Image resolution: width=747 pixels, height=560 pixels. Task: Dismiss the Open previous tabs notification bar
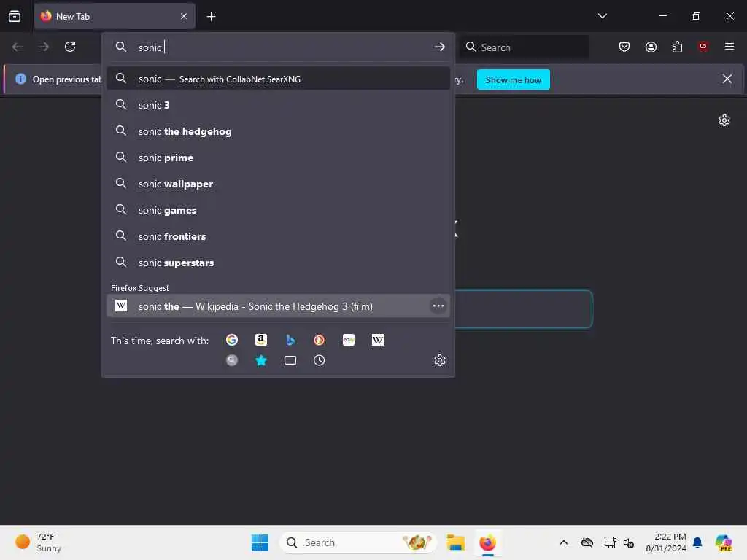(x=727, y=79)
